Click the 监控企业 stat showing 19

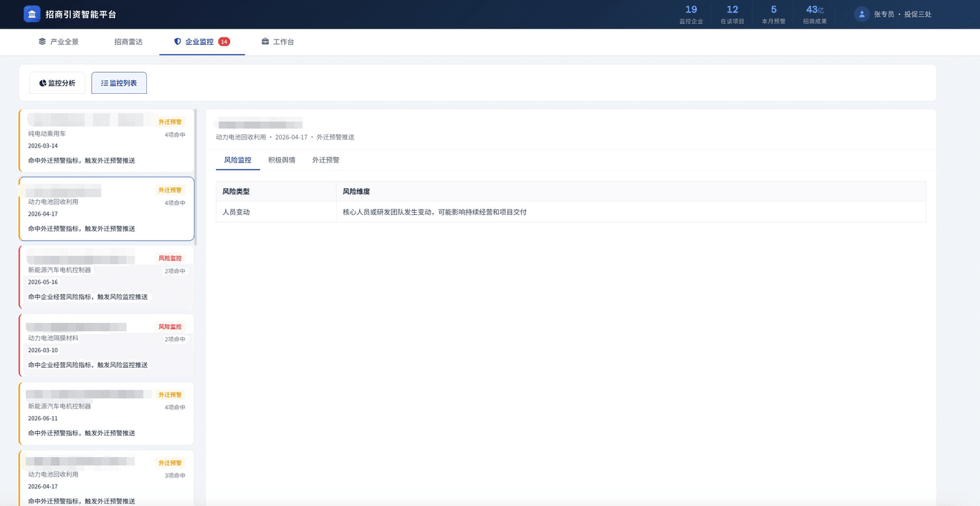[691, 14]
